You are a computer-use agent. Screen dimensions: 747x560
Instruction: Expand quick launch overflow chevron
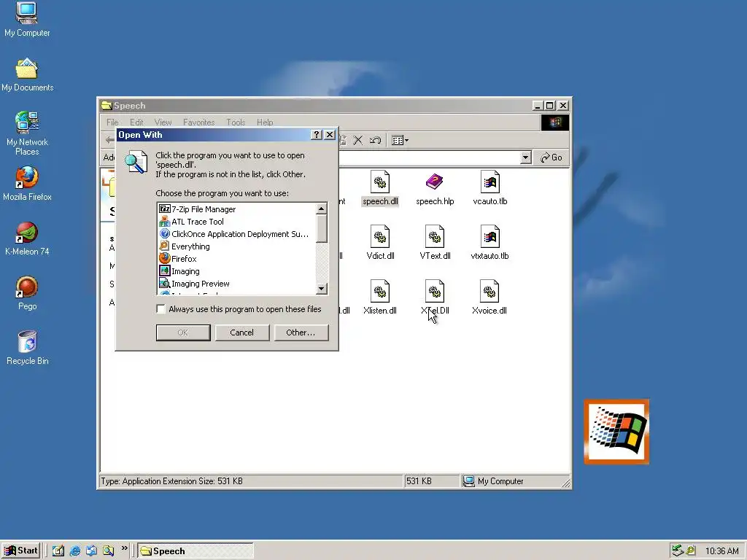[x=124, y=548]
